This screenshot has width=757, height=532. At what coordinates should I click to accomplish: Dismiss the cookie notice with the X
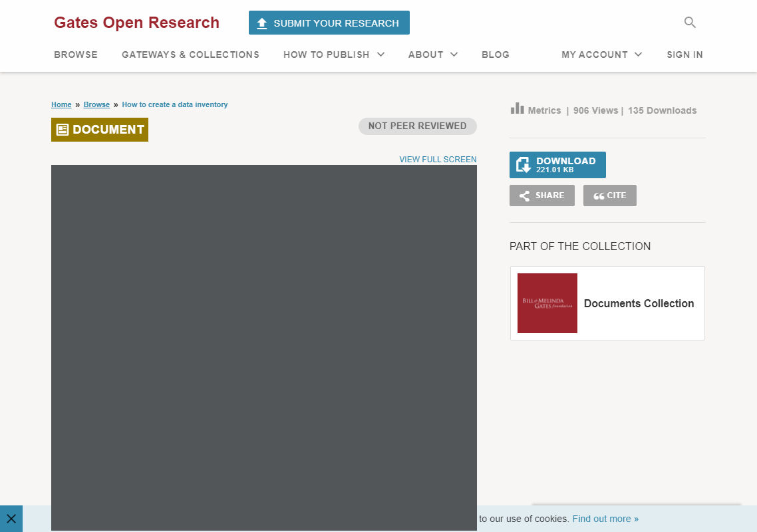click(11, 518)
